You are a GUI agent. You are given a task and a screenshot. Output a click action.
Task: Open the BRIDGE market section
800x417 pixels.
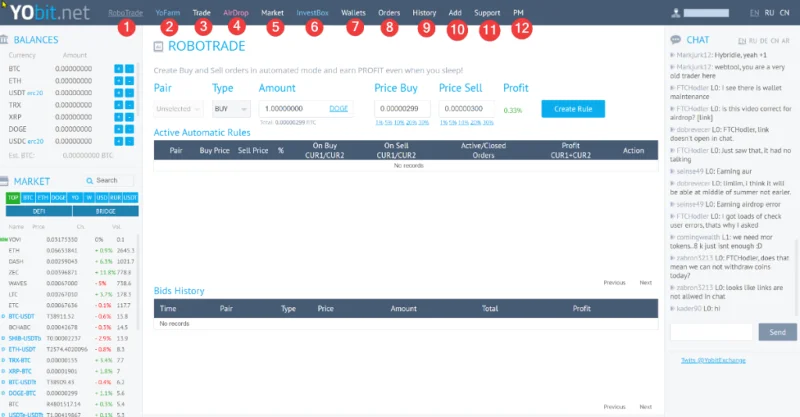pos(106,211)
